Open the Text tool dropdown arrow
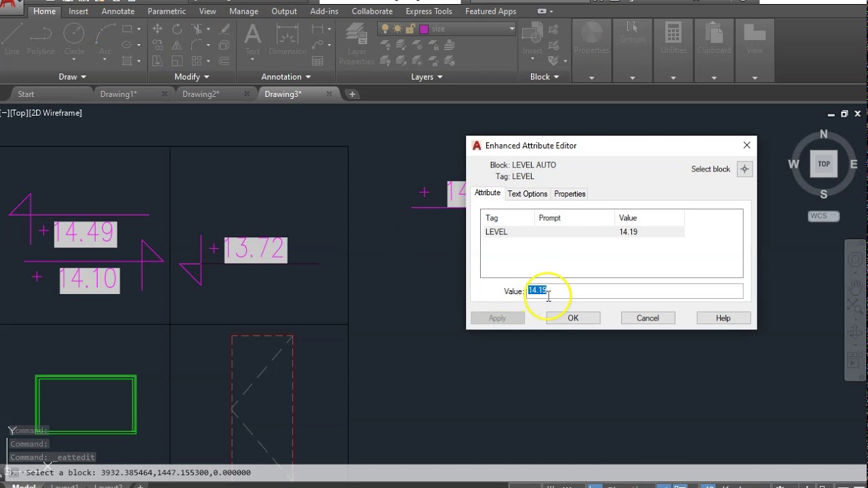Screen dimensions: 868x488 [x=252, y=59]
